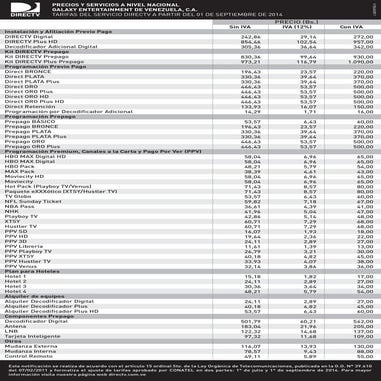Click the 'Direct Retención' row label
The height and width of the screenshot is (381, 381).
(x=30, y=107)
